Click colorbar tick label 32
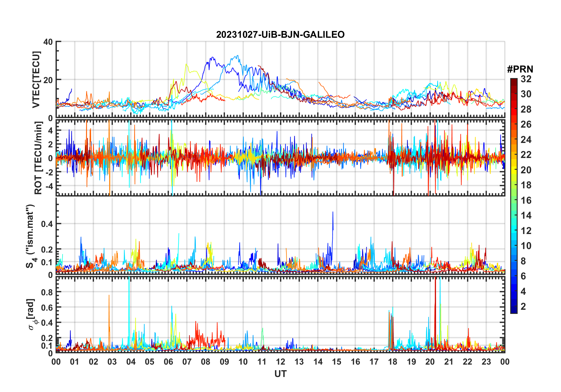This screenshot has width=561, height=392. tap(526, 79)
